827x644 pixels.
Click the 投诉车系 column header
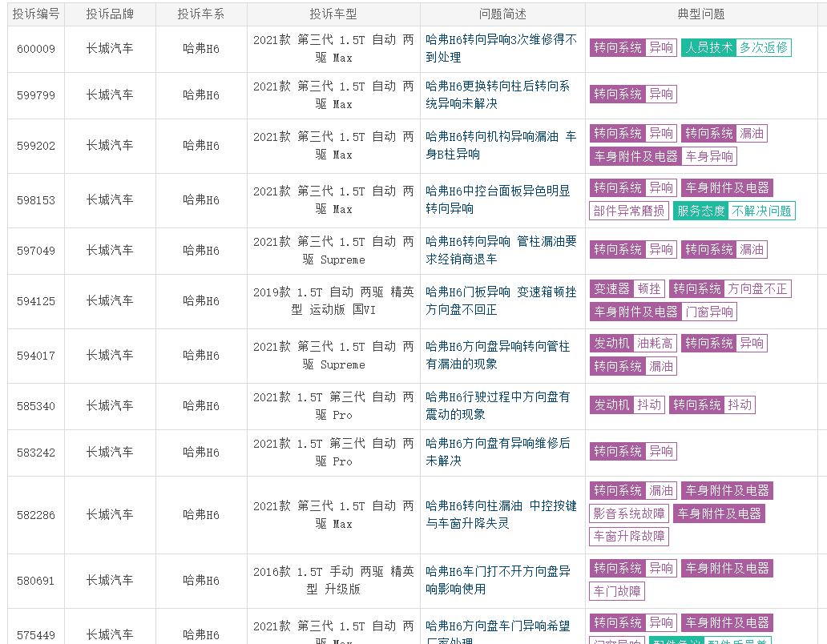coord(201,14)
